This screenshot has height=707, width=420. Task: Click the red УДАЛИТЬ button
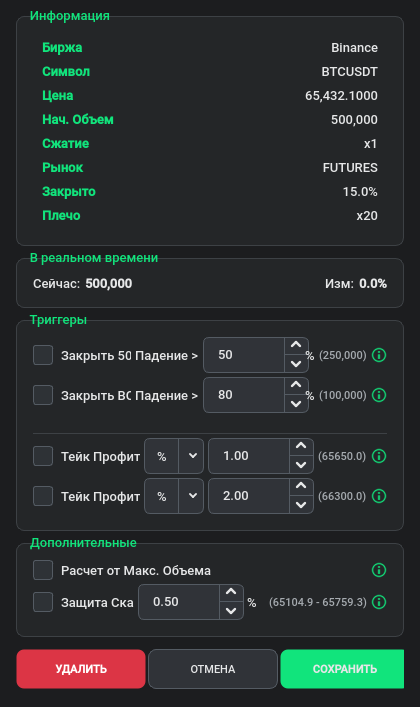pos(81,669)
